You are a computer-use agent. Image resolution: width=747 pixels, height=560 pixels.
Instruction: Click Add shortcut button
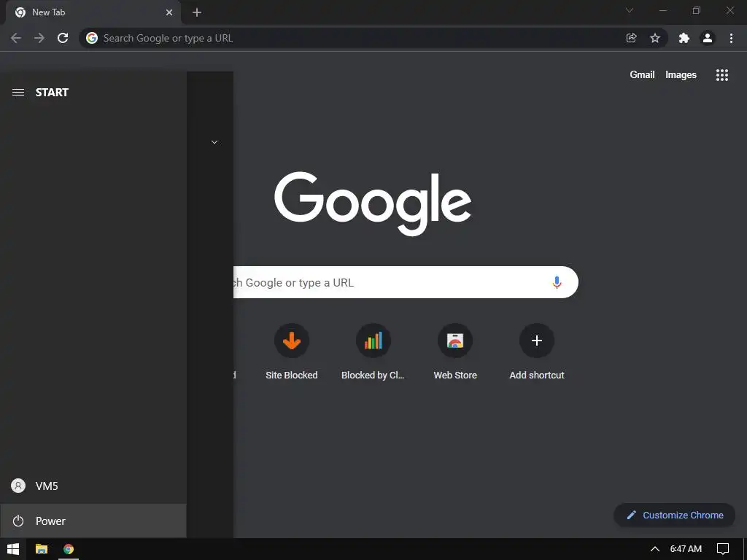click(x=537, y=352)
